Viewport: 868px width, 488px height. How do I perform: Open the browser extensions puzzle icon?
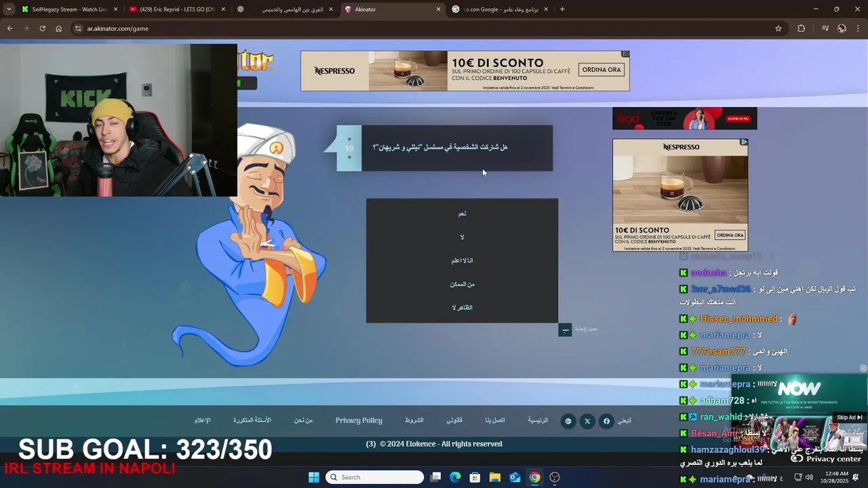point(802,28)
